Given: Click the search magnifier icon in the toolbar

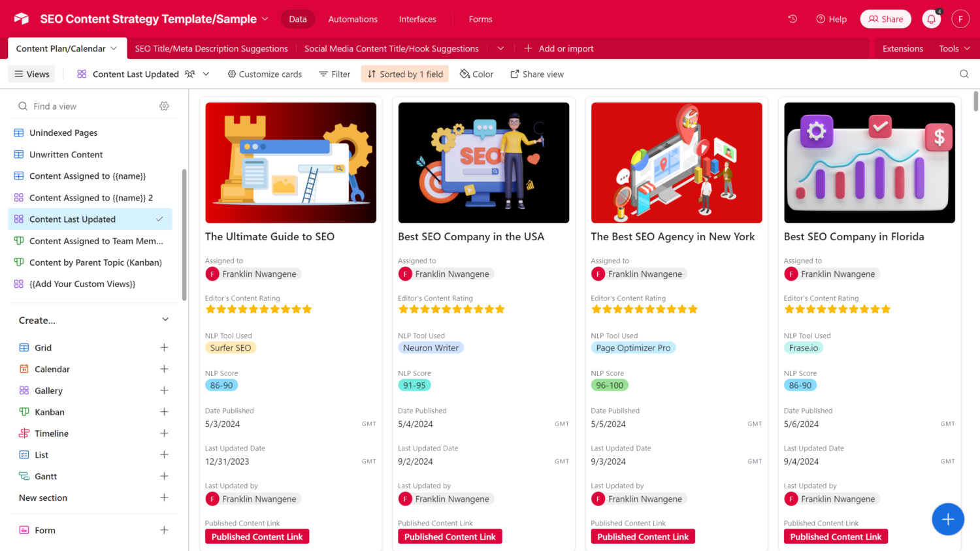Looking at the screenshot, I should click(x=964, y=74).
